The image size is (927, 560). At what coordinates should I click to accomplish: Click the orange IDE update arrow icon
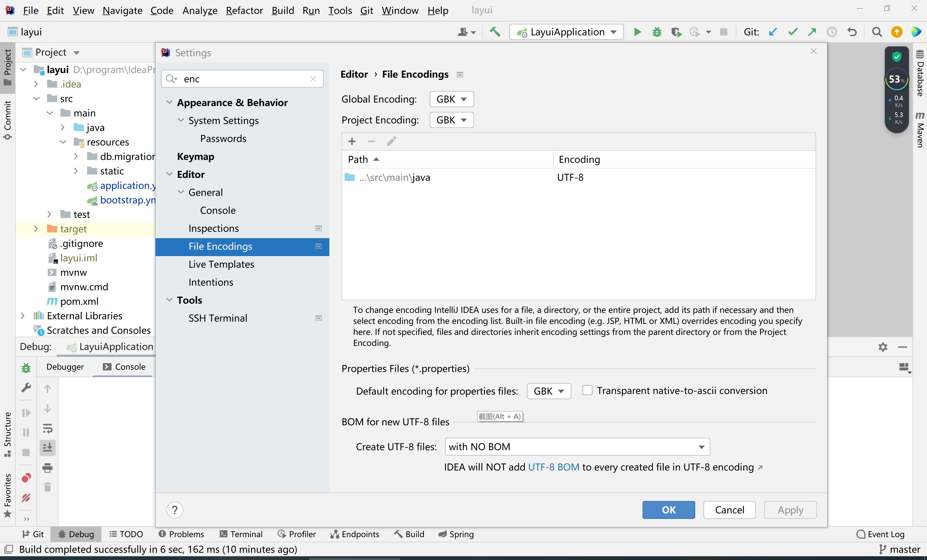tap(897, 32)
